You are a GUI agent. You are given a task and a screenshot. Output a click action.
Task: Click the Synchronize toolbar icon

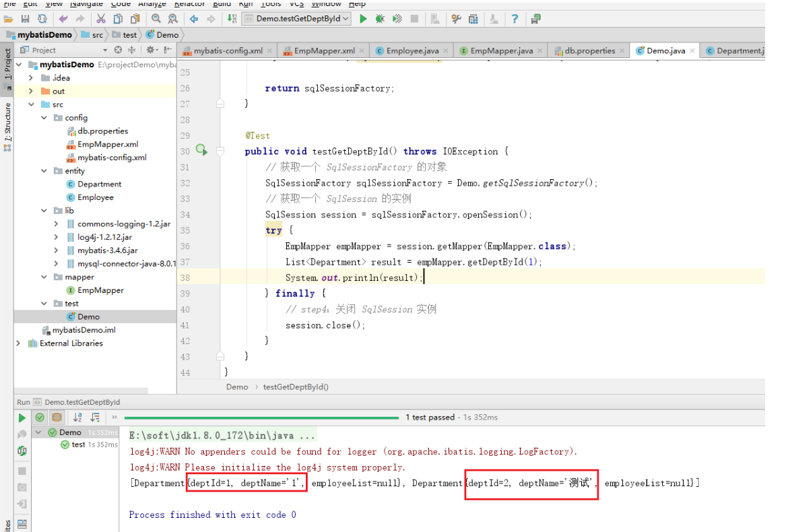[42, 19]
